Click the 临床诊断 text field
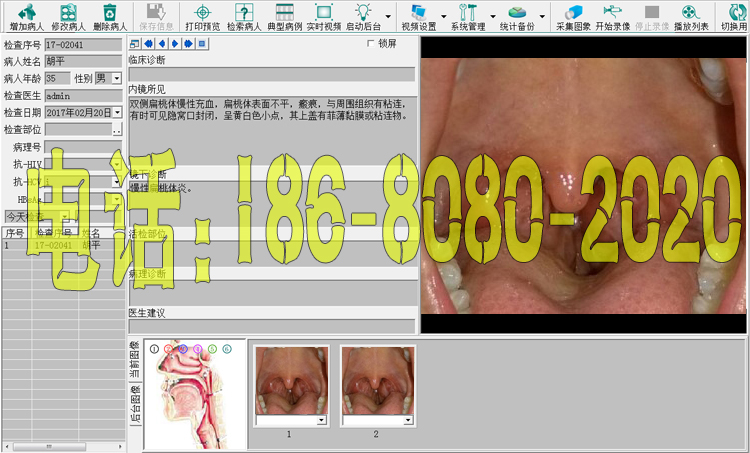 [272, 74]
